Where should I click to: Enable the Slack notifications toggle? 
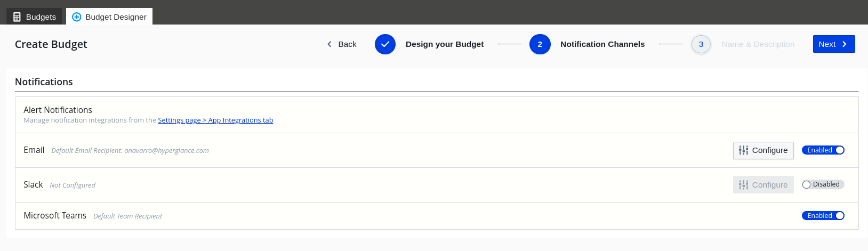(x=823, y=184)
